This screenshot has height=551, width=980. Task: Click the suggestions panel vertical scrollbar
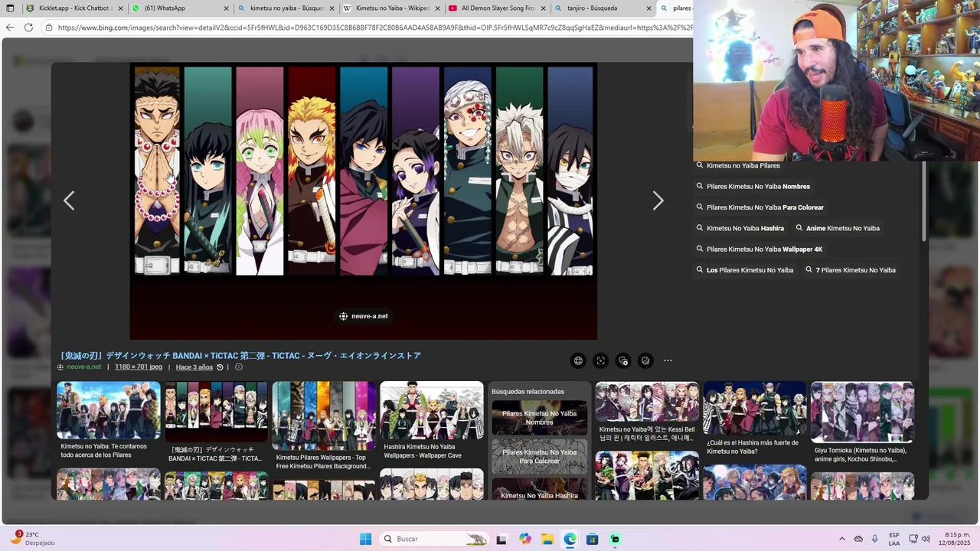click(x=923, y=203)
